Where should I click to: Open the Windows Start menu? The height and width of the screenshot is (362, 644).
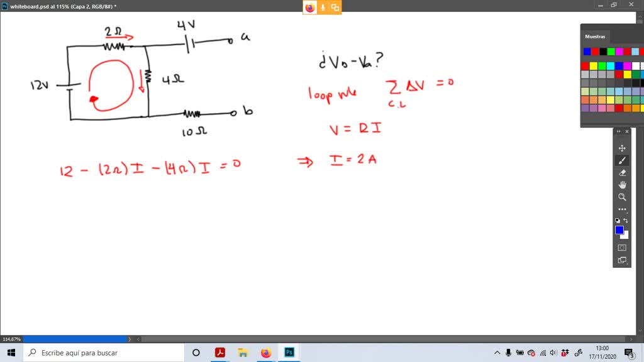click(x=11, y=353)
